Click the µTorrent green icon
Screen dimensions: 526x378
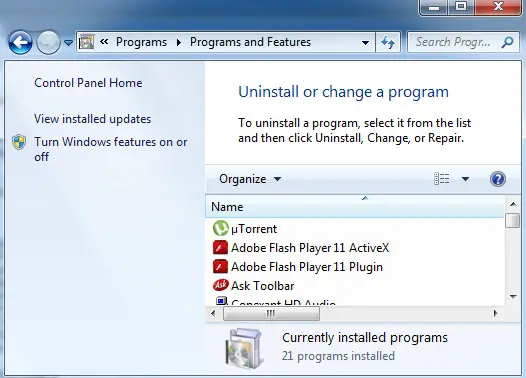coord(221,228)
